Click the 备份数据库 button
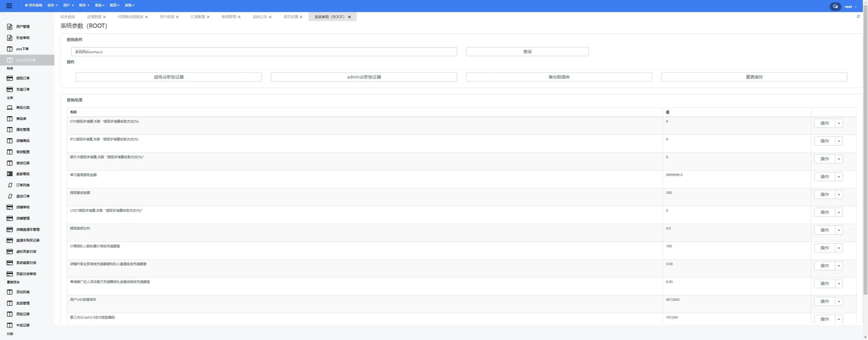This screenshot has width=868, height=340. (x=559, y=77)
